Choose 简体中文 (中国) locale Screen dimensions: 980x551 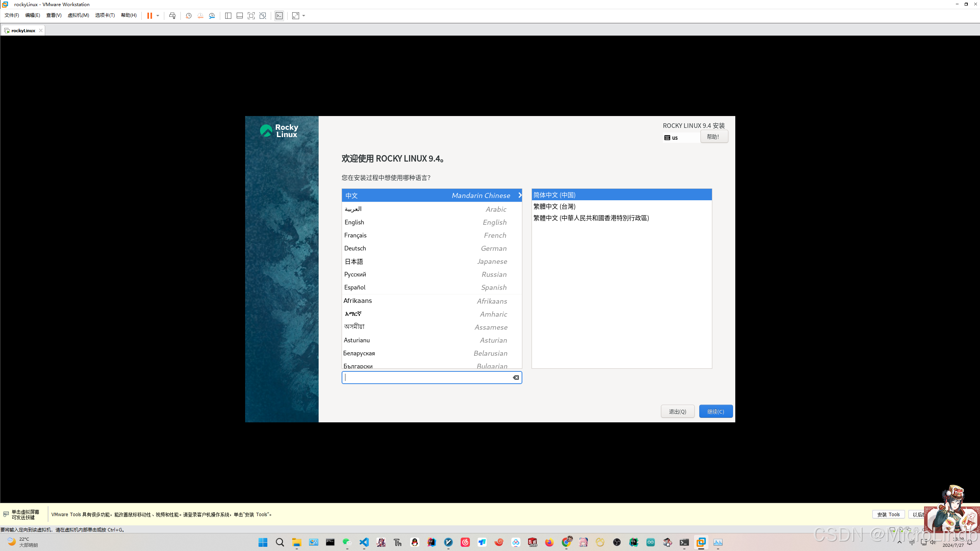pos(622,195)
